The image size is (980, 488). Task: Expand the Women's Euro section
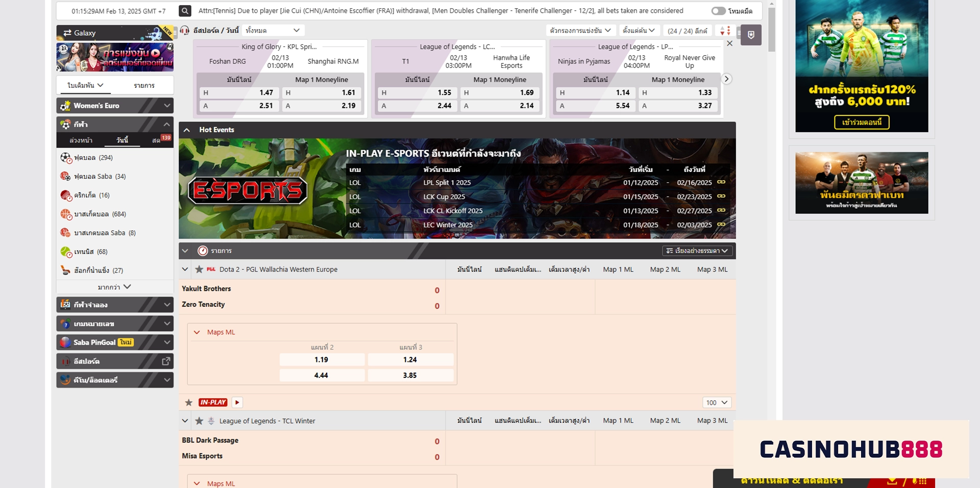pos(115,106)
